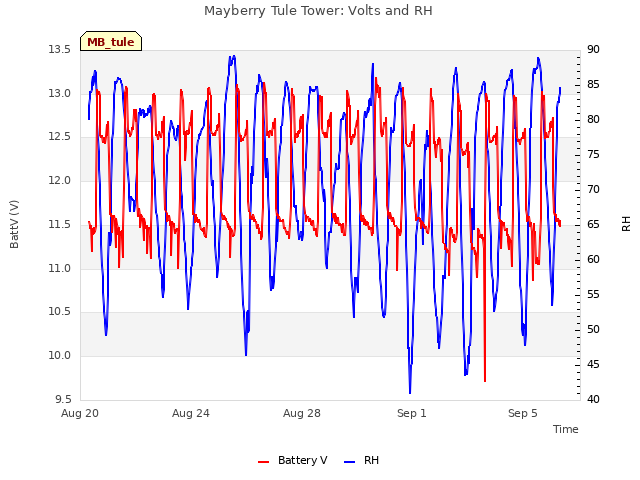Click the red Battery V legend swatch
The image size is (640, 480).
[x=264, y=462]
